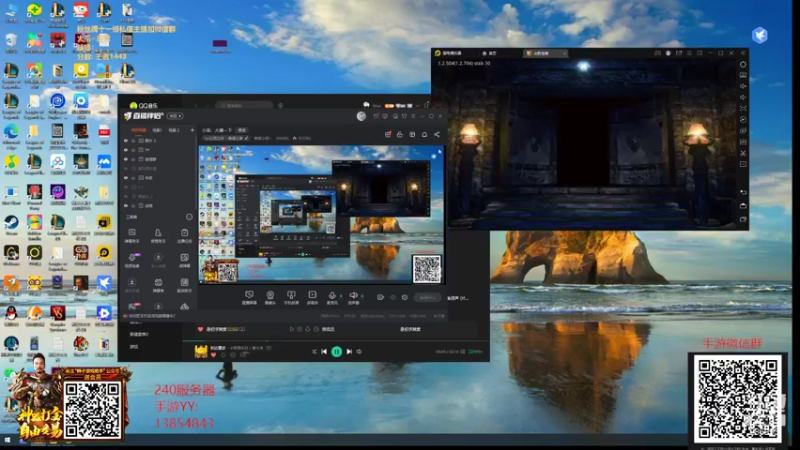800x450 pixels.
Task: Open emulator title bar menu icon
Action: point(689,53)
